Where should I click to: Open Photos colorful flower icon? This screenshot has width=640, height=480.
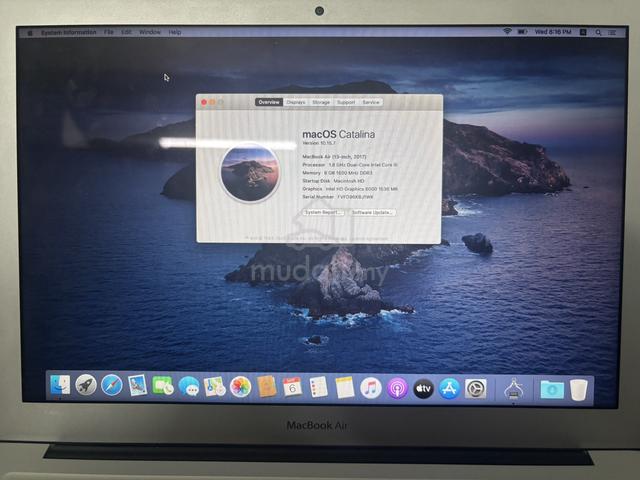click(240, 387)
